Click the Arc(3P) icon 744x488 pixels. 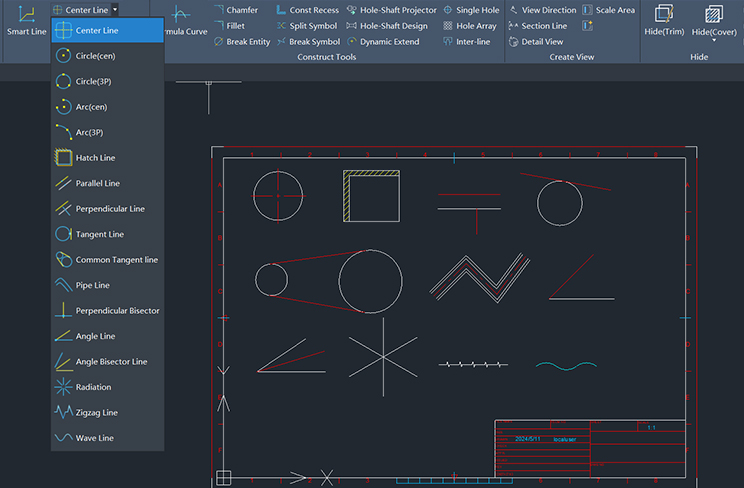[63, 132]
